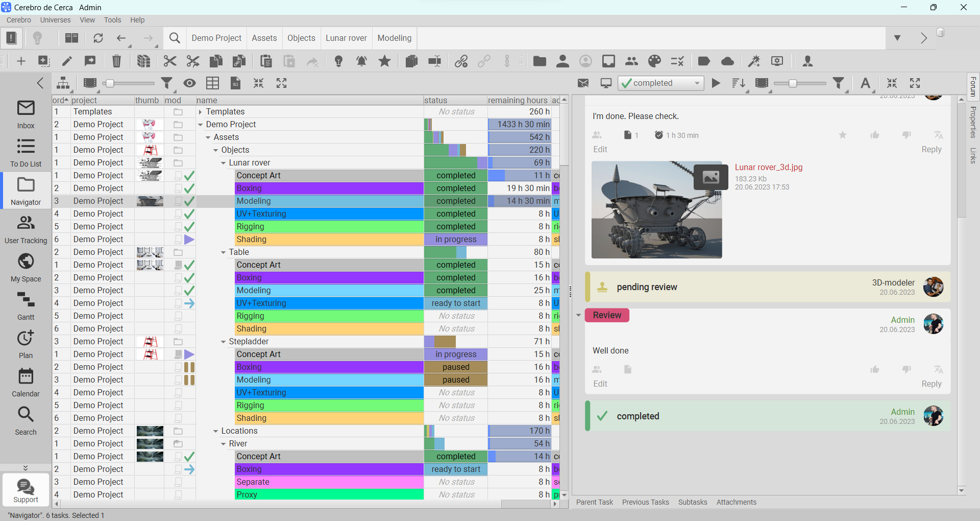Collapse the Review message expander

pyautogui.click(x=578, y=315)
